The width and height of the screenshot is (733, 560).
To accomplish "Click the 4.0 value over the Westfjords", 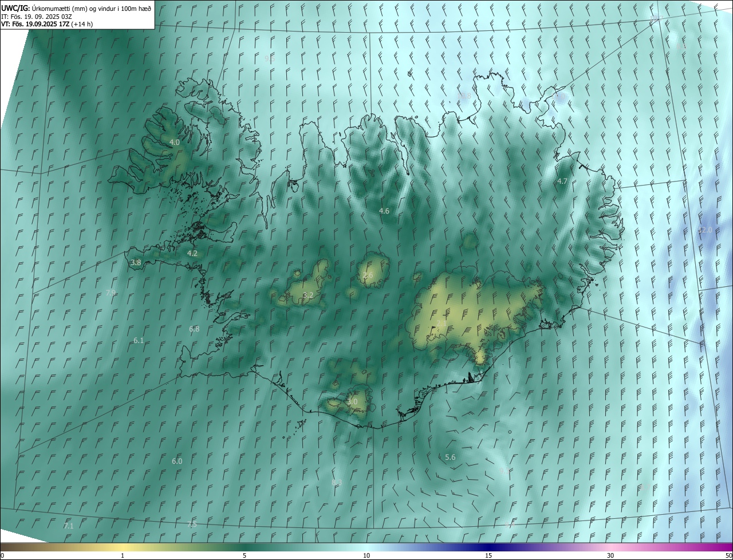I will 175,142.
